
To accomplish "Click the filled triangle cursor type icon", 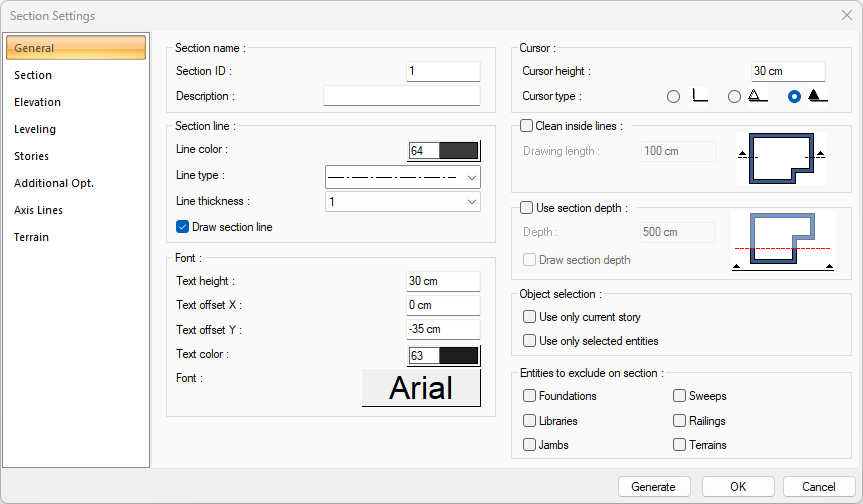I will coord(818,96).
